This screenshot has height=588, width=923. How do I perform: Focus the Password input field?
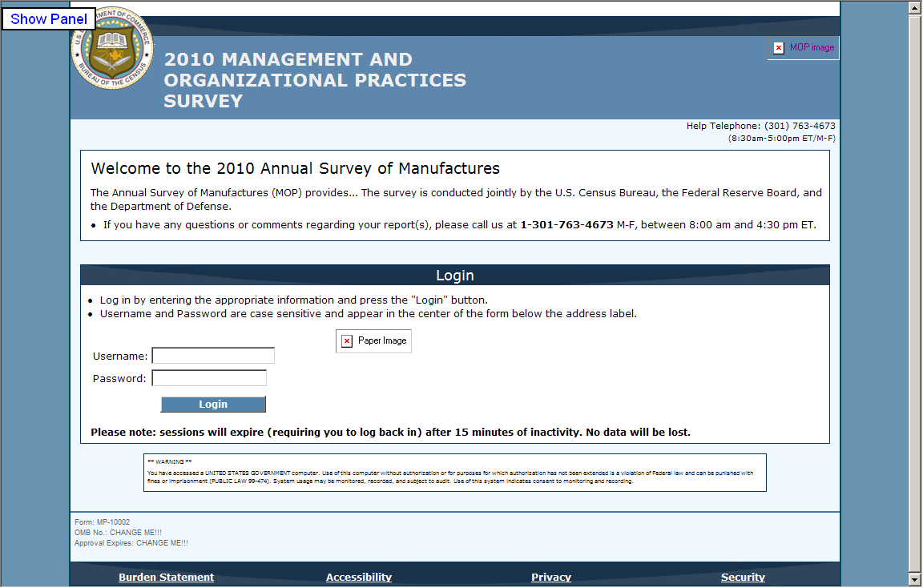(209, 378)
